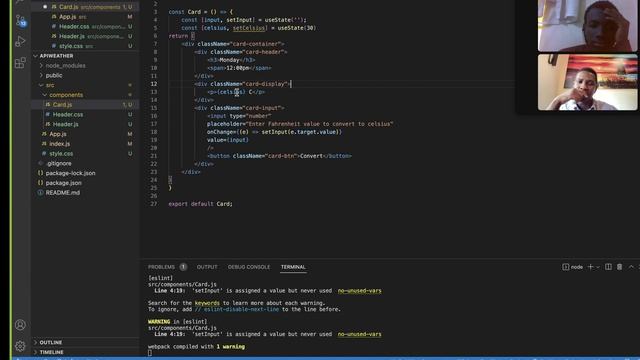Switch to the Debug Console tab
The image size is (640, 360).
(249, 267)
